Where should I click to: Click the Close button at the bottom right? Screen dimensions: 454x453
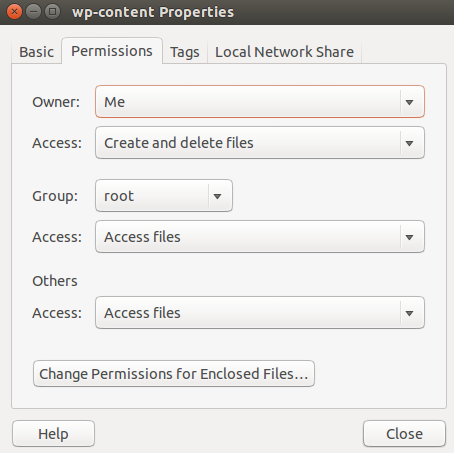[x=404, y=434]
